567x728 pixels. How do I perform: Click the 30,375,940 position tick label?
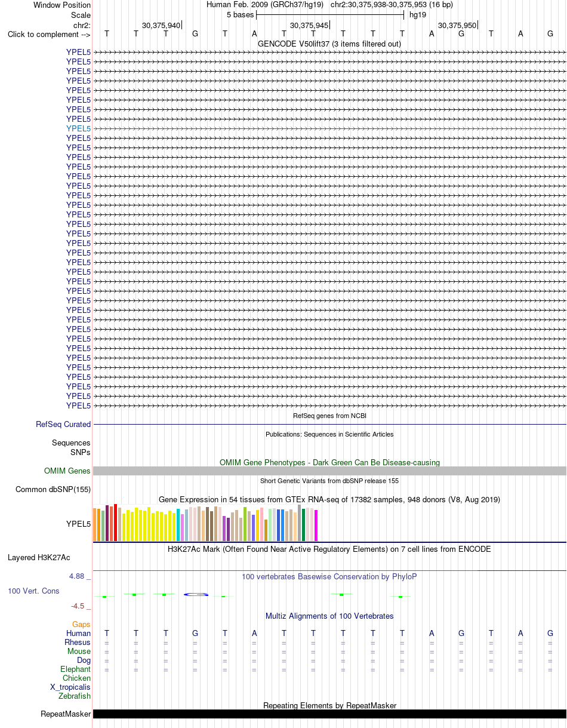click(161, 25)
